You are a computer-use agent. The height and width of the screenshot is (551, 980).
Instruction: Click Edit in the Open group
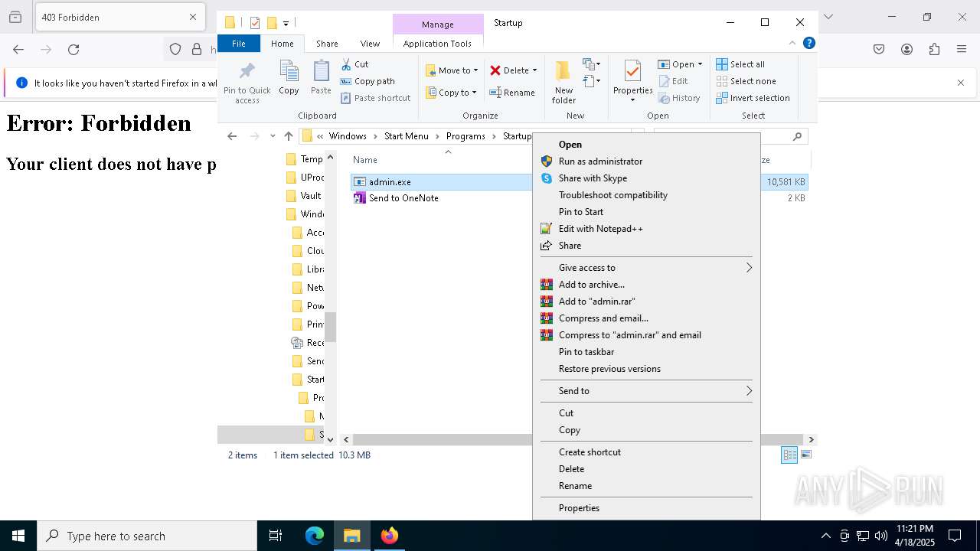[673, 81]
